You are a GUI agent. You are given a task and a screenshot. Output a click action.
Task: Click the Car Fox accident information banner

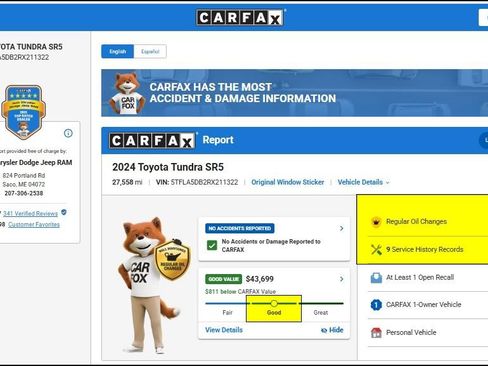[x=295, y=93]
